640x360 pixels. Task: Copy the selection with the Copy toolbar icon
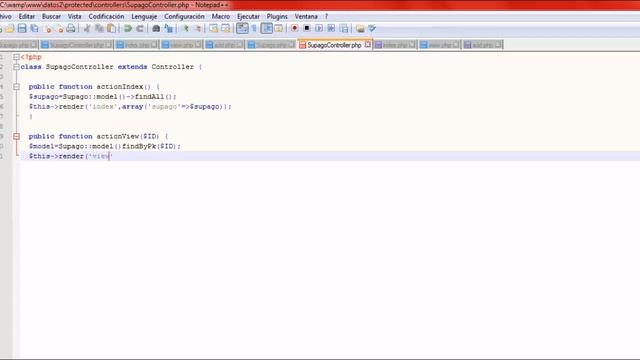tap(99, 28)
